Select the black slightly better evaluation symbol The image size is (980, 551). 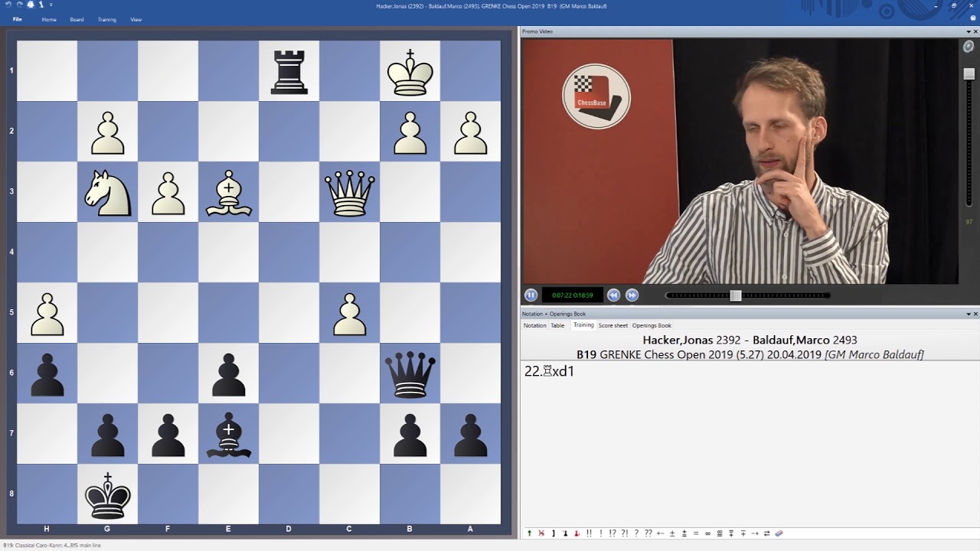point(732,533)
